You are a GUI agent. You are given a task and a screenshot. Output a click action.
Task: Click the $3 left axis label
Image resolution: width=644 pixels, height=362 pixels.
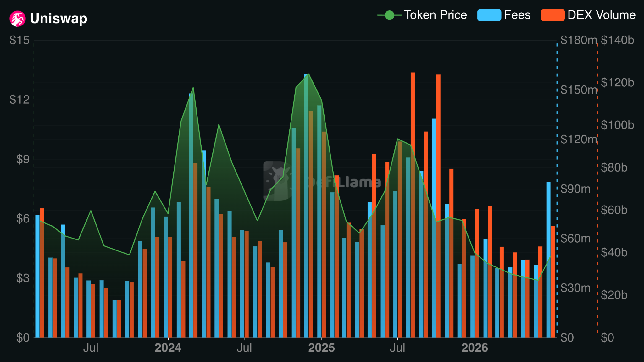[23, 278]
